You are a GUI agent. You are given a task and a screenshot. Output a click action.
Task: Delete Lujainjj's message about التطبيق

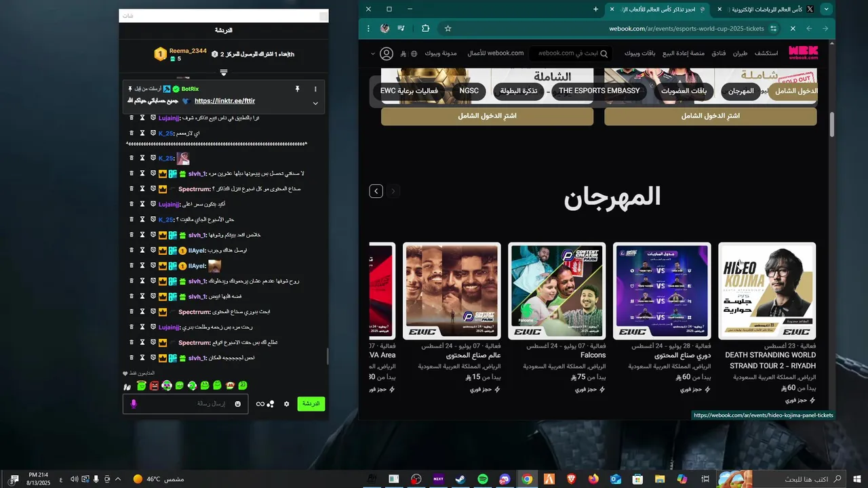132,118
